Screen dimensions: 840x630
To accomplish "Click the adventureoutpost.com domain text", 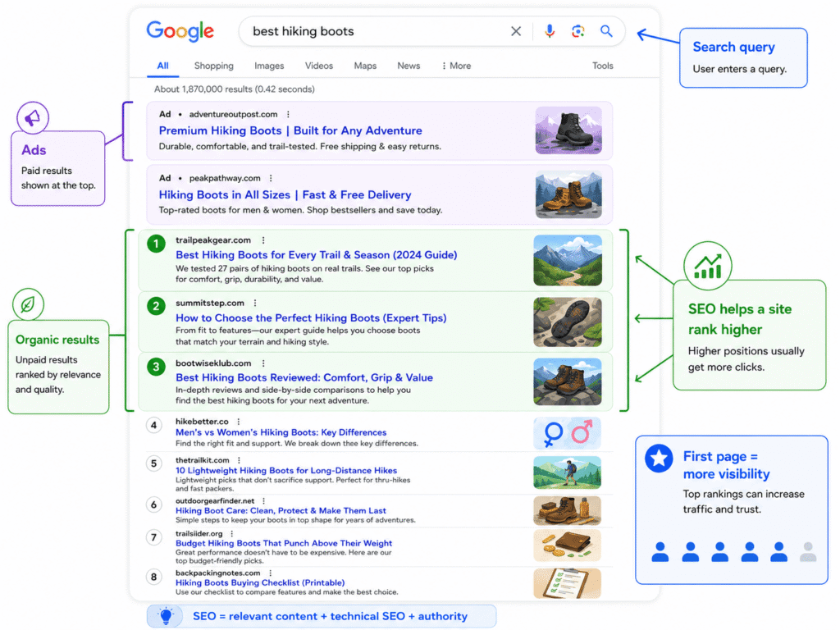I will click(x=233, y=114).
